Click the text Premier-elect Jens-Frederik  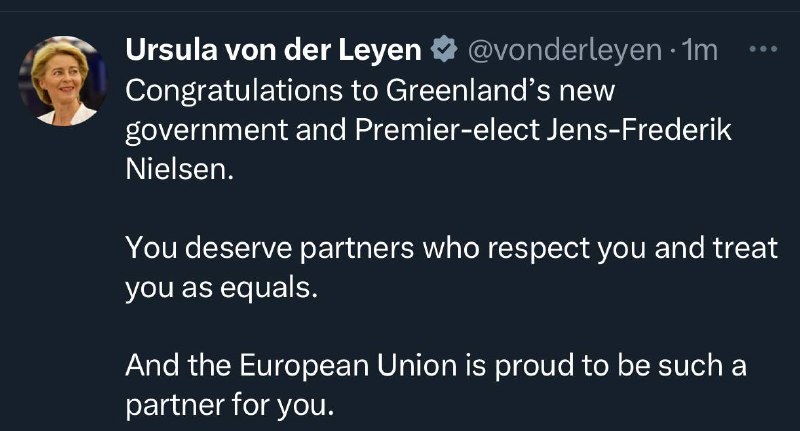tap(543, 130)
